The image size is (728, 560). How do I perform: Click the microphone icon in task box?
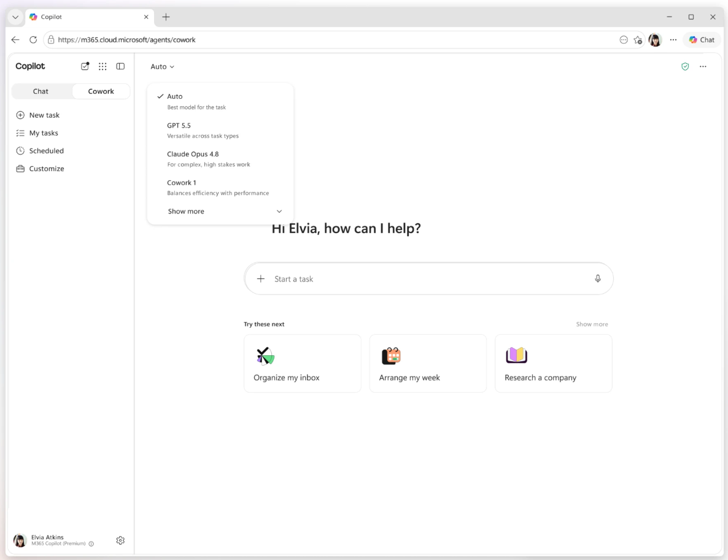(597, 278)
